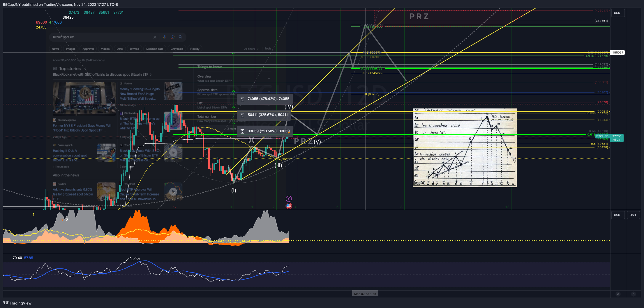This screenshot has height=308, width=644.
Task: Select the Fidelity filter chip
Action: (x=195, y=49)
